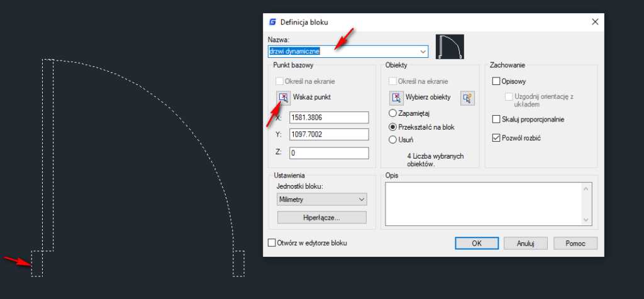Close the Definicja bloku dialog
644x299 pixels.
pyautogui.click(x=594, y=22)
